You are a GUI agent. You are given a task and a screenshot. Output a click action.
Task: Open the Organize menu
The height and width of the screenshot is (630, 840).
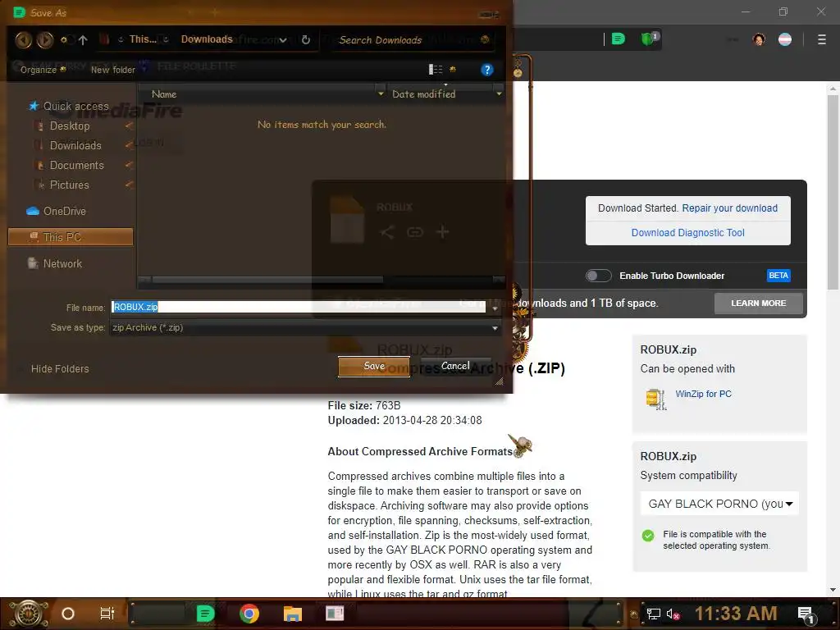43,70
